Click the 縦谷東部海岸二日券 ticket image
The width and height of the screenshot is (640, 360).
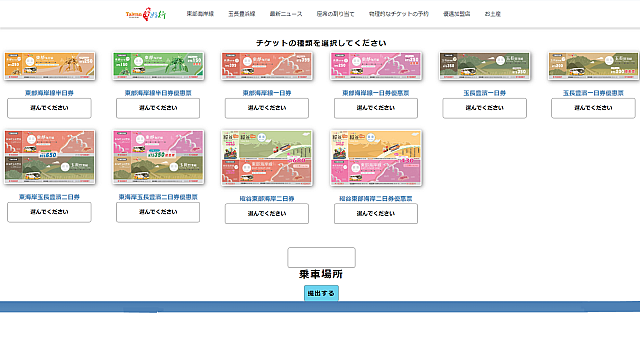pyautogui.click(x=267, y=158)
